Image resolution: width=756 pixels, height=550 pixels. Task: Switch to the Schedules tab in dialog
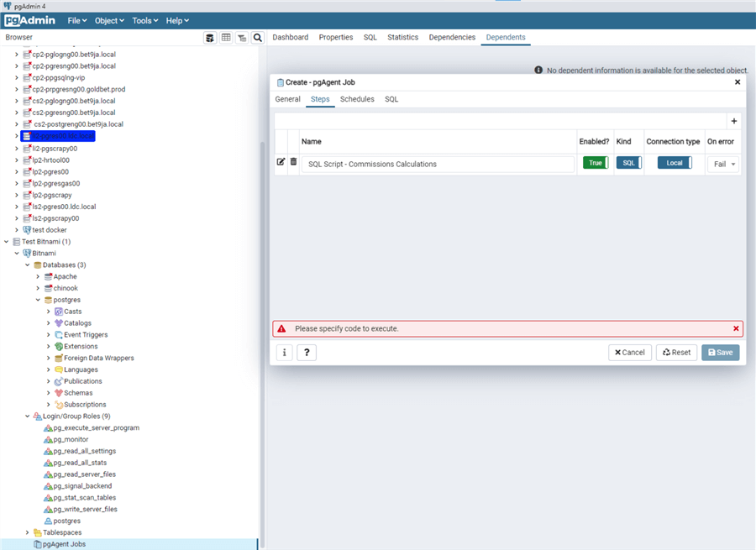click(x=357, y=99)
